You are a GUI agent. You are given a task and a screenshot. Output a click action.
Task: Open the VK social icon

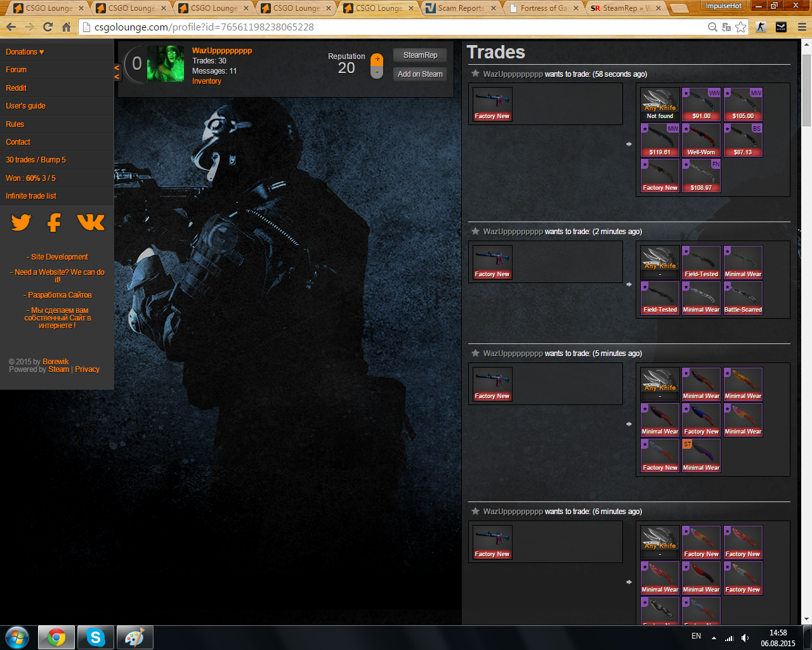pos(91,222)
